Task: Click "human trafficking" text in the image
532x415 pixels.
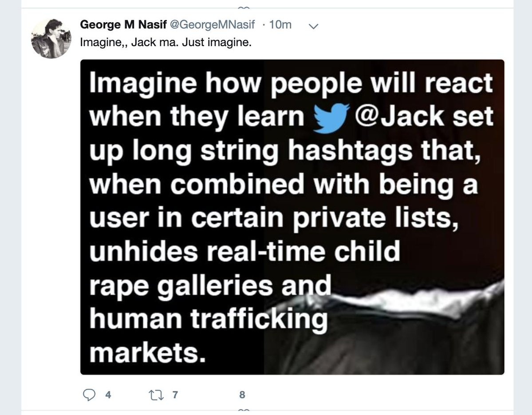Action: pos(209,319)
